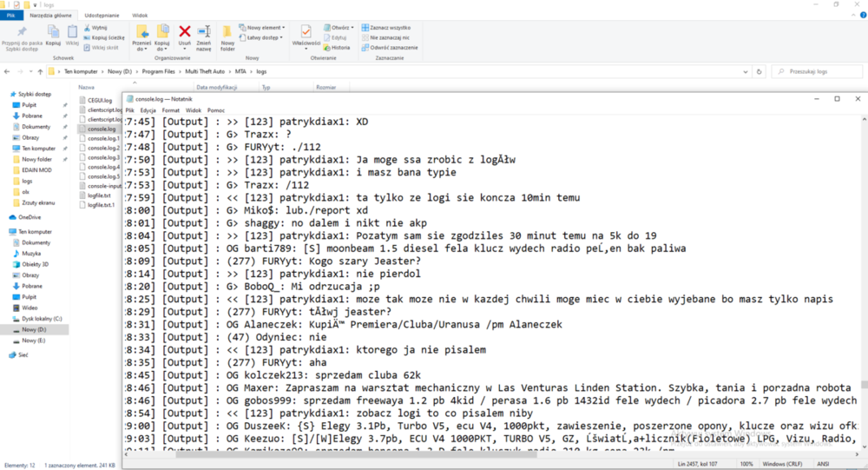The image size is (868, 470).
Task: Open Pulpit under Szybki dostęp
Action: pyautogui.click(x=29, y=105)
